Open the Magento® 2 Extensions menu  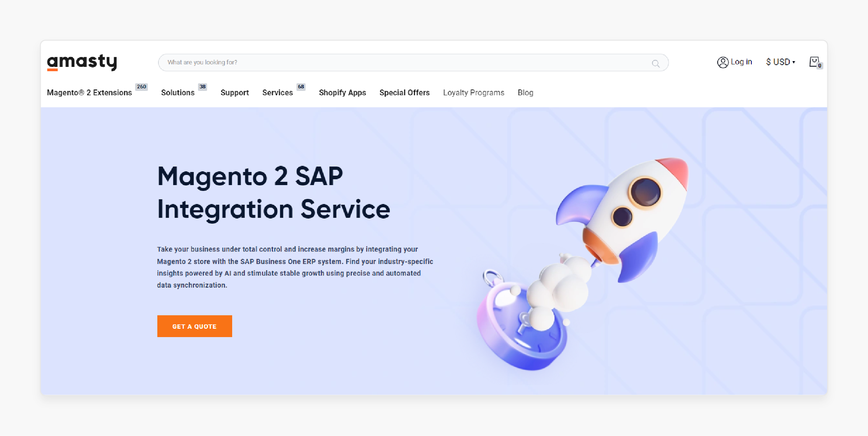89,93
